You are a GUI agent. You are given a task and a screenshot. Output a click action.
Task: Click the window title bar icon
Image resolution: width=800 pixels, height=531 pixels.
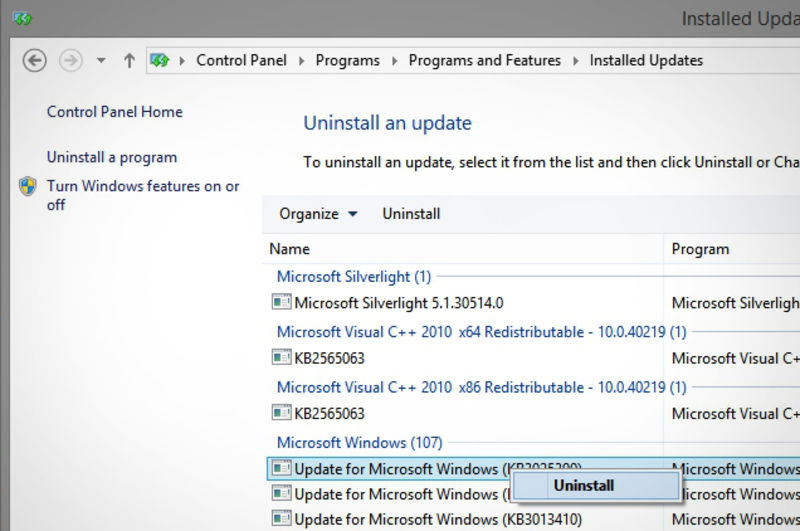22,19
